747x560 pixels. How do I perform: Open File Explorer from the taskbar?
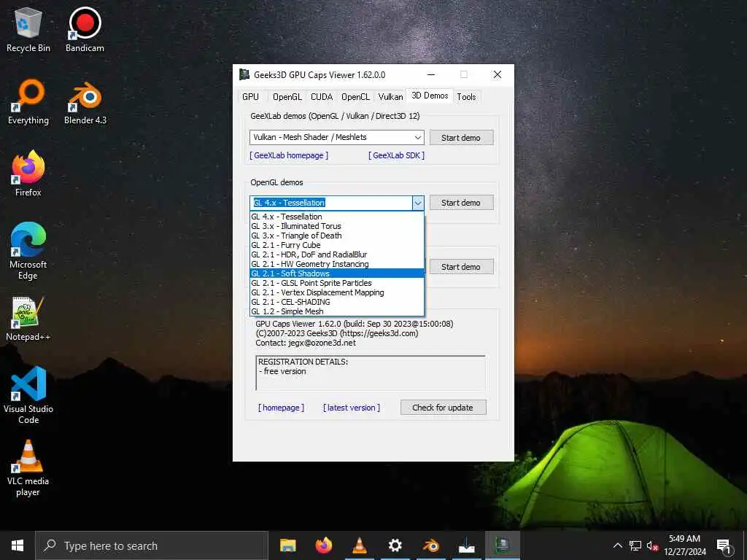pyautogui.click(x=287, y=545)
